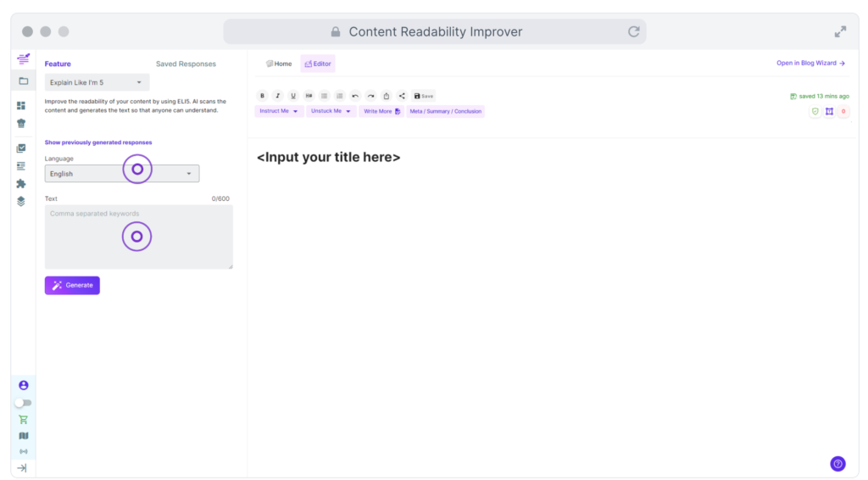Click the purple frame icon near shield

tap(829, 111)
